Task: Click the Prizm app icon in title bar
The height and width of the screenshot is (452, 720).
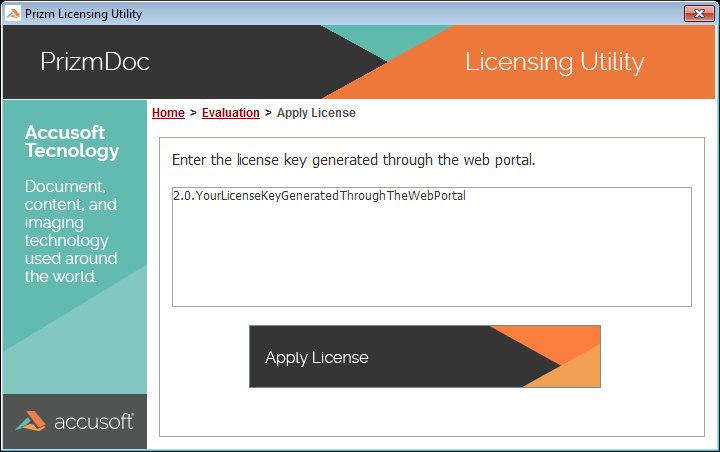Action: (x=13, y=13)
